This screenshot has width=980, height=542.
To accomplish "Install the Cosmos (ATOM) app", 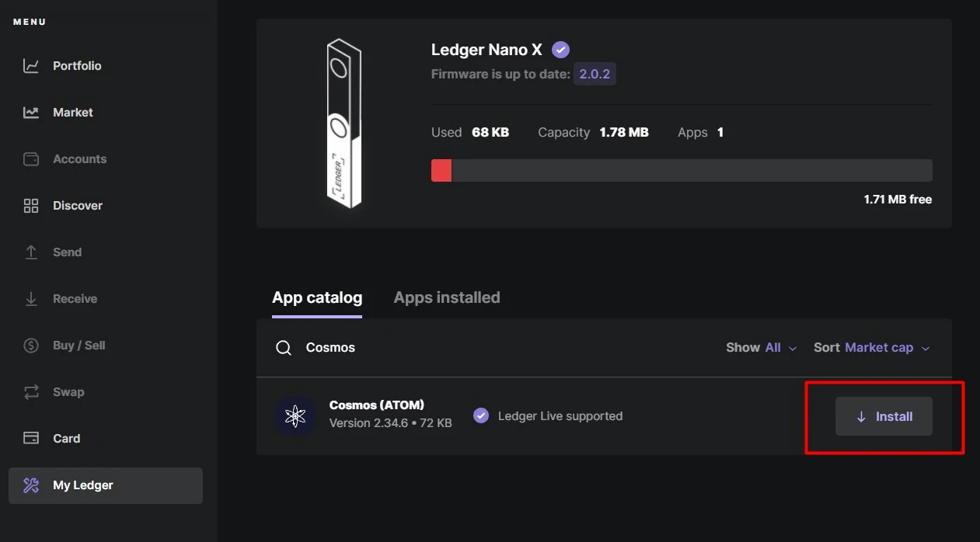I will [x=884, y=416].
